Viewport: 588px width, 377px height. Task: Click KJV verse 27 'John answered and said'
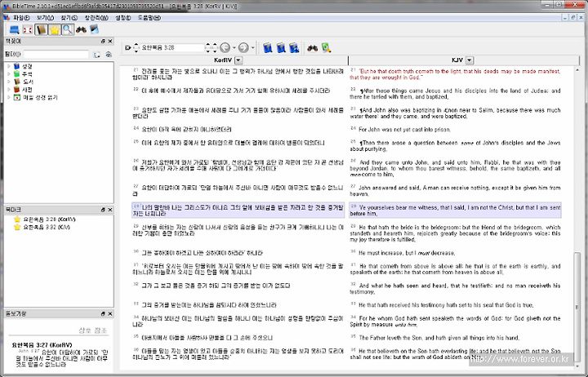(455, 191)
